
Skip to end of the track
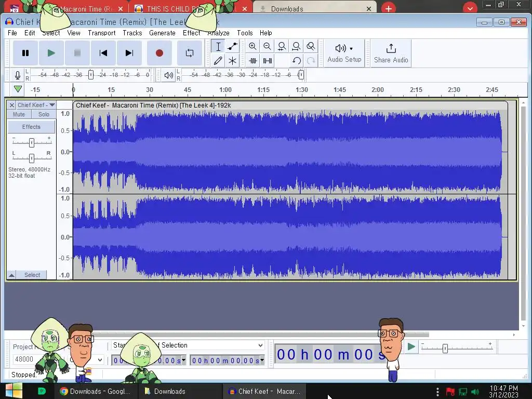click(129, 53)
